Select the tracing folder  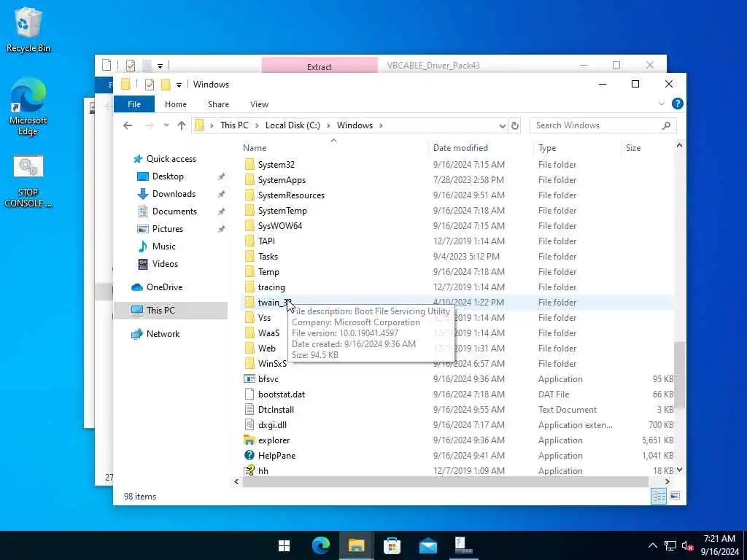[x=271, y=287]
